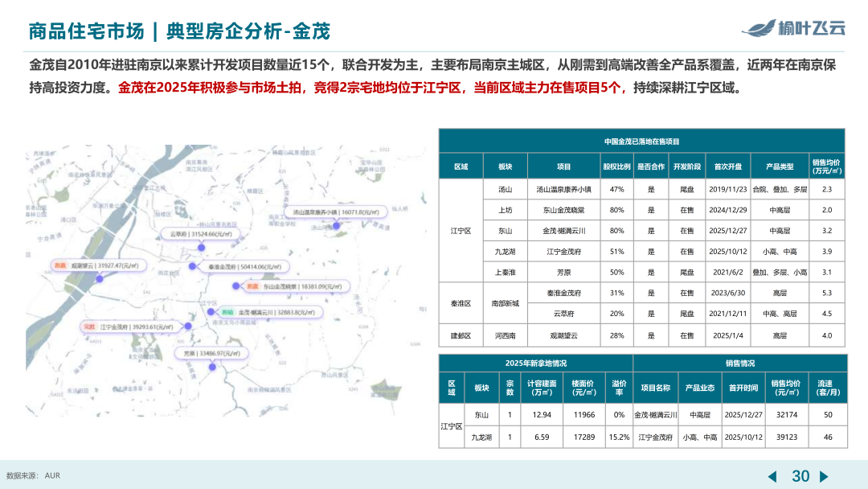The width and height of the screenshot is (868, 489).
Task: Click the 汤山 block cell
Action: click(505, 189)
